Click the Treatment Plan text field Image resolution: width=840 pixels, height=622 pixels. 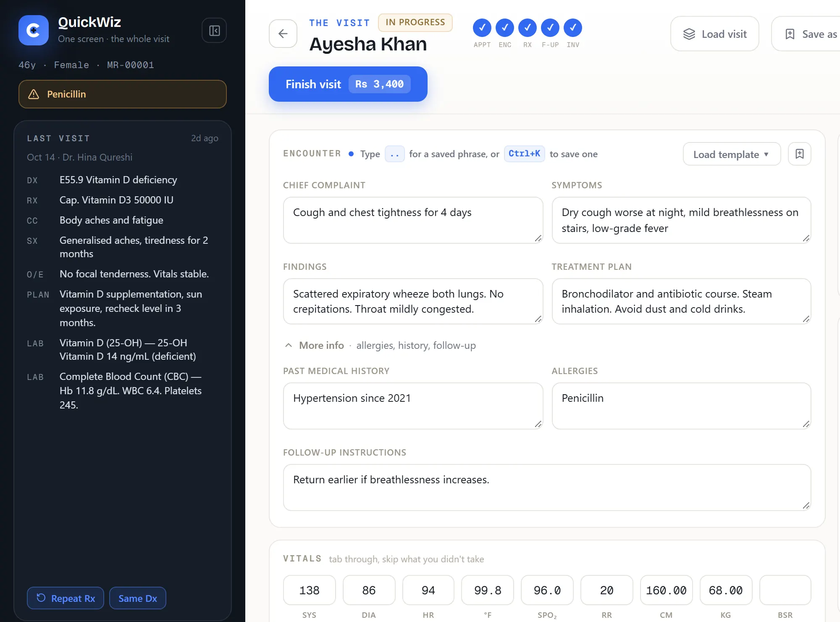coord(682,301)
